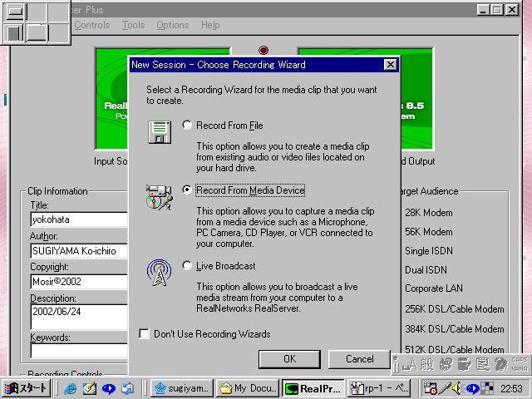Click the 256K DSL/Cable Modem label
This screenshot has width=532, height=399.
point(455,309)
